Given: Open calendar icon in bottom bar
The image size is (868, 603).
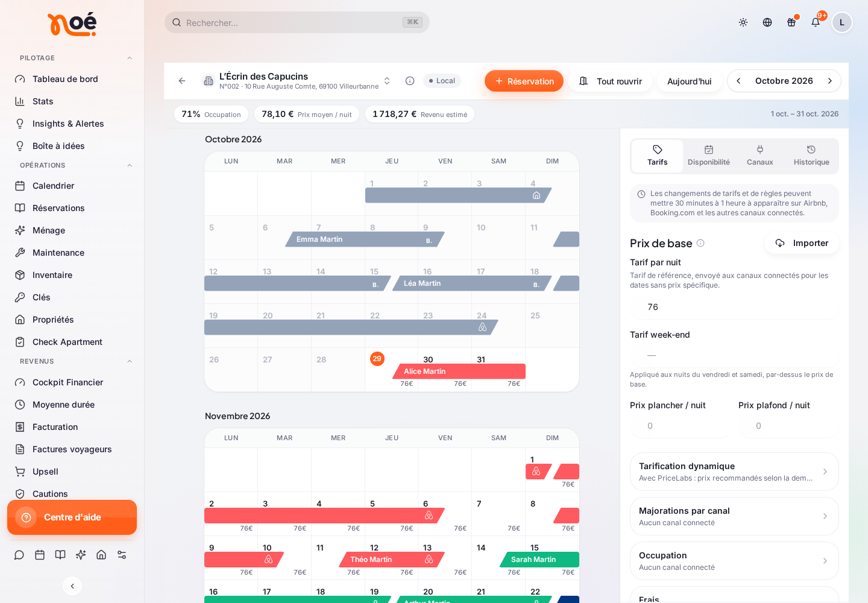Looking at the screenshot, I should coord(40,555).
